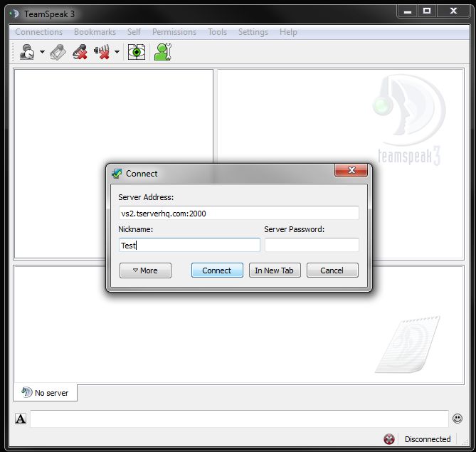Image resolution: width=476 pixels, height=452 pixels.
Task: Toggle the mute speakers toolbar icon
Action: [x=102, y=52]
